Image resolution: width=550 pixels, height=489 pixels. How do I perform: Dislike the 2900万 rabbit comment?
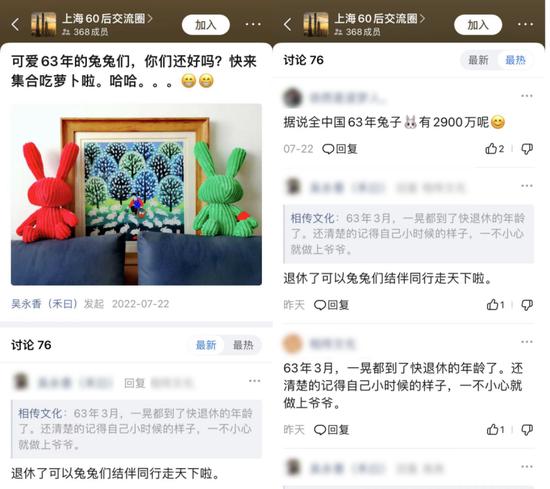(527, 149)
